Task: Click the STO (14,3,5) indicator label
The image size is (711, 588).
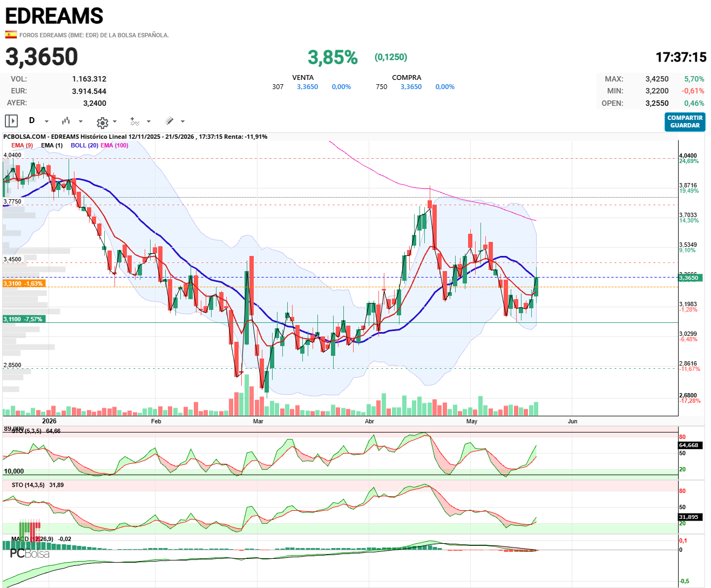Action: [28, 485]
